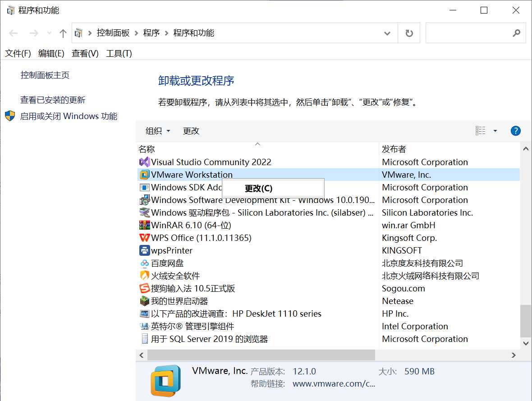This screenshot has width=532, height=401.
Task: Click the 更改 toolbar button
Action: click(191, 131)
